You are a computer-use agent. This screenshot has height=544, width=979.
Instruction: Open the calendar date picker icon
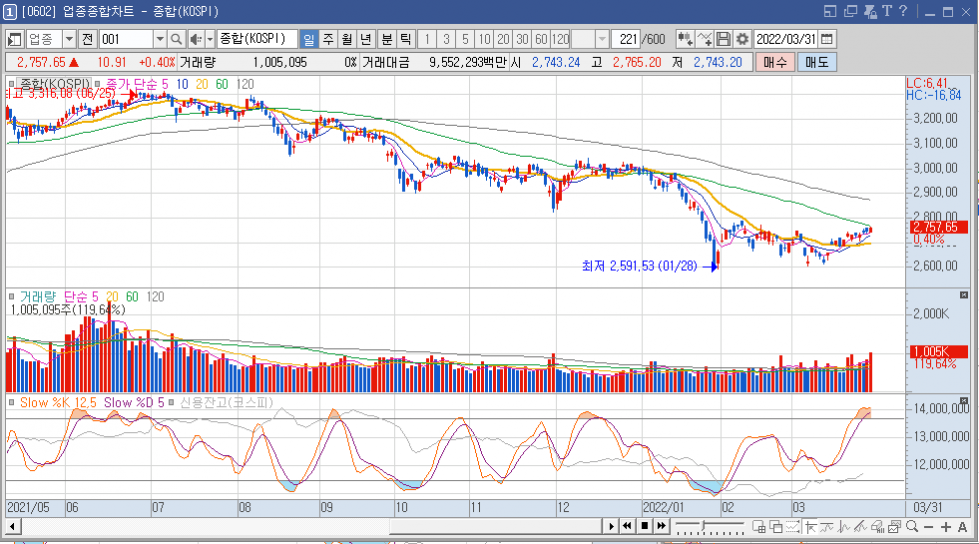click(x=827, y=39)
